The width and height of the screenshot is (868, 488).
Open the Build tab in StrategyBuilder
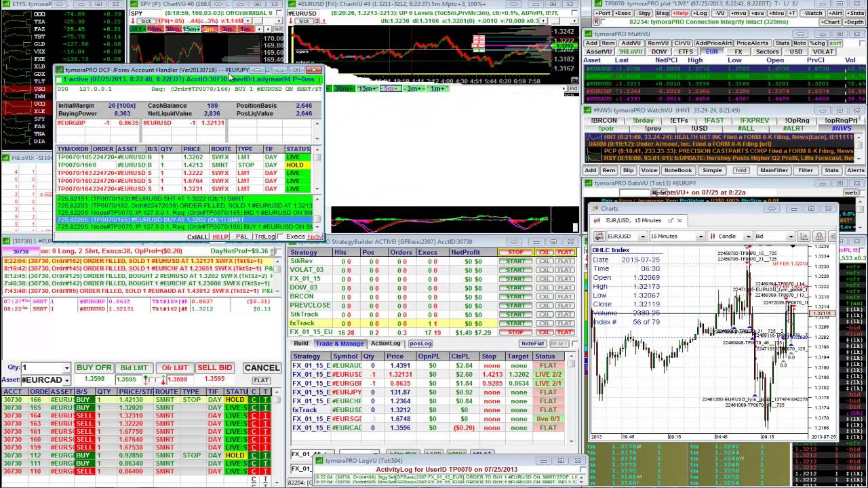click(300, 344)
